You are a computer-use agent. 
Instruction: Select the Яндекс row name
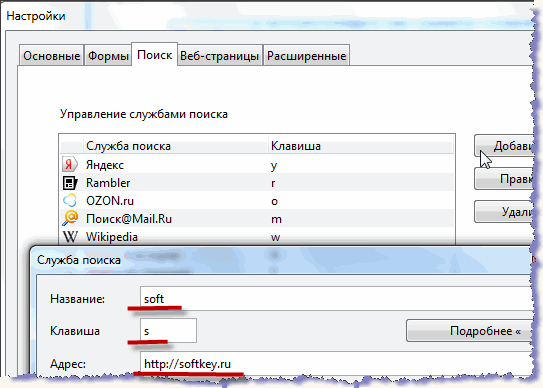105,165
